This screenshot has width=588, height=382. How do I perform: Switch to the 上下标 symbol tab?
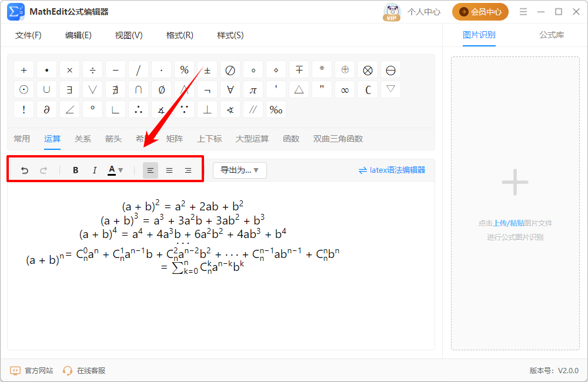point(210,139)
